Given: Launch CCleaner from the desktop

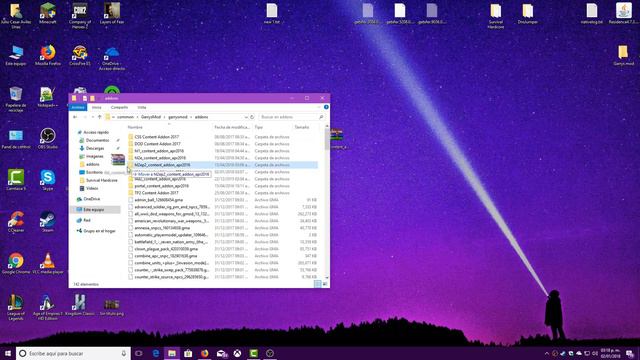Looking at the screenshot, I should click(x=16, y=222).
